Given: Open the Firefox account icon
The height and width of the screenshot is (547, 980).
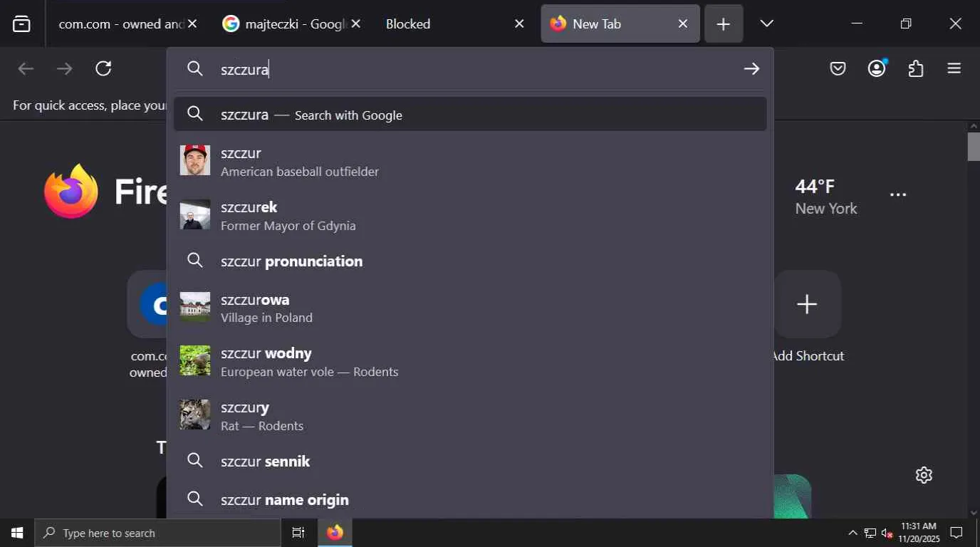Looking at the screenshot, I should pos(877,68).
